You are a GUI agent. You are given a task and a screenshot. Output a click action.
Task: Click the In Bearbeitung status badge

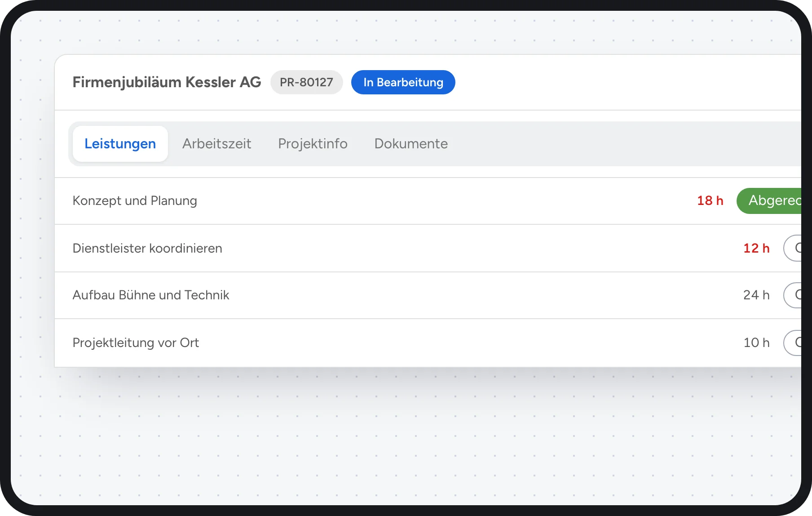pos(403,82)
